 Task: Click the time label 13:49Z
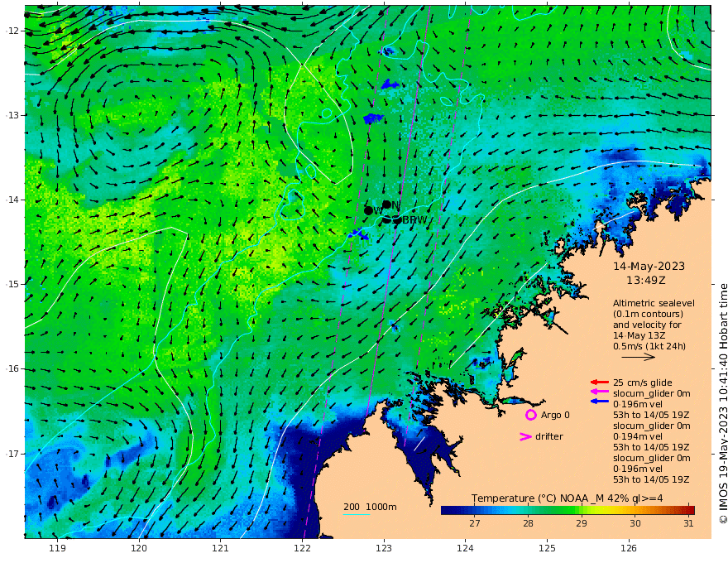[646, 280]
